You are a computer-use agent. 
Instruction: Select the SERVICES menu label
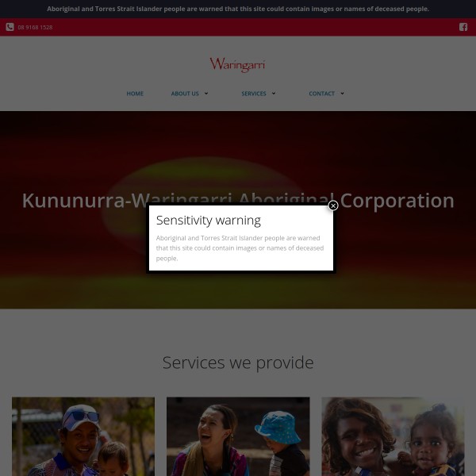point(254,94)
